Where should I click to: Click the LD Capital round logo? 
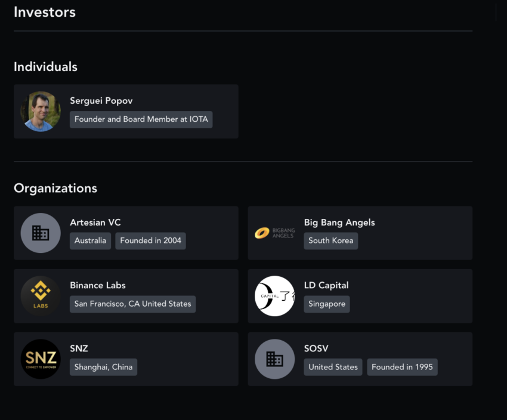coord(275,296)
